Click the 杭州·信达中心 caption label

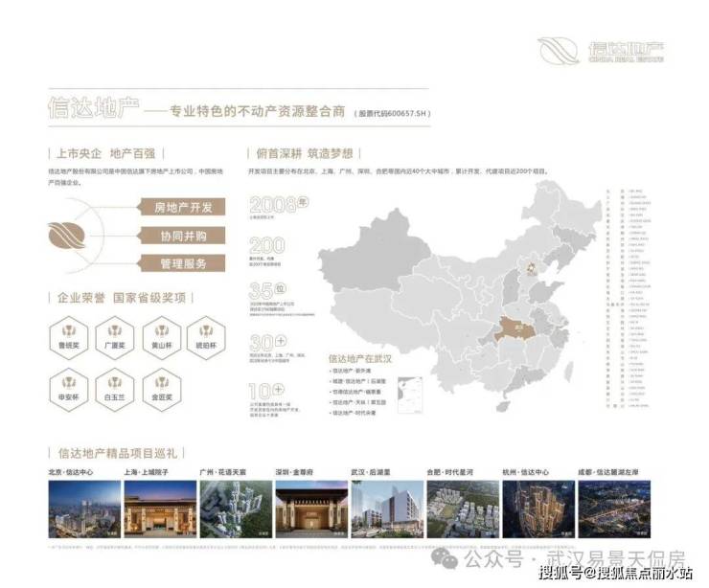point(525,472)
